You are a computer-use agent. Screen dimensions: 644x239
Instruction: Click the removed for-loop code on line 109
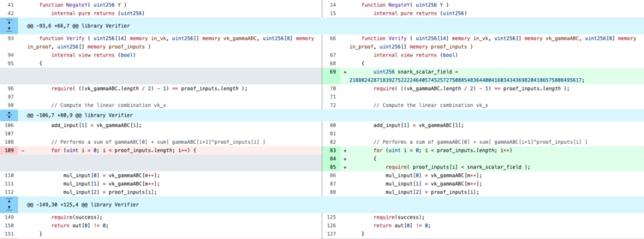click(124, 151)
